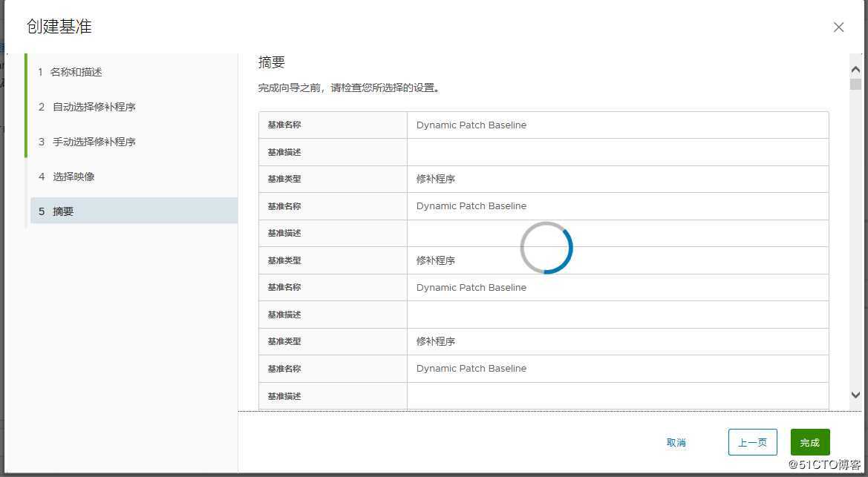Click the loading spinner in the summary table

point(546,248)
